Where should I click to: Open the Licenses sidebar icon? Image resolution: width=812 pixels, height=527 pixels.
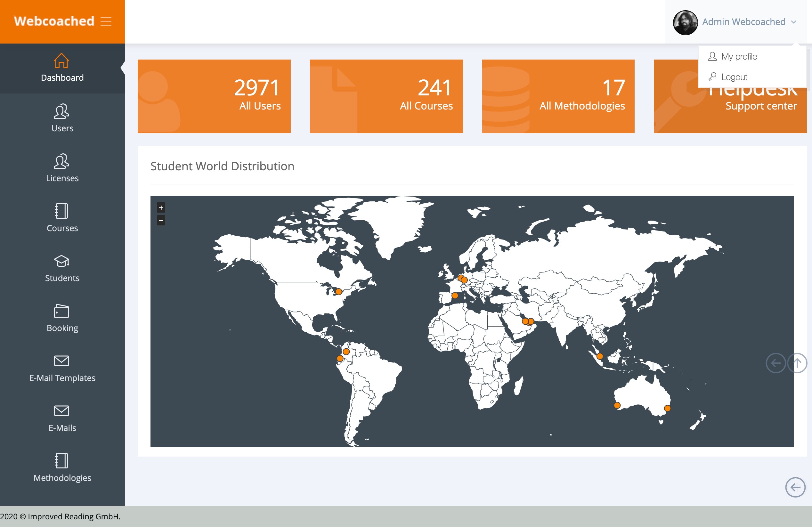[x=61, y=161]
